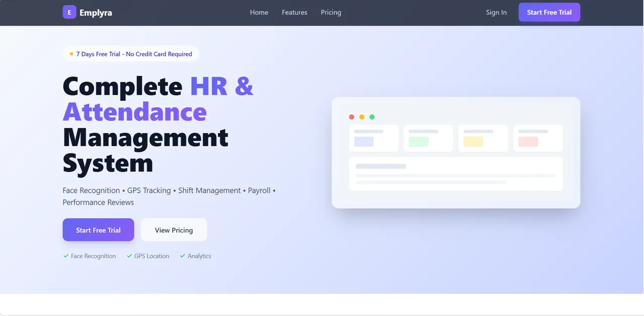Click the subtitle listing GPS Tracking and Shift Management

coord(169,196)
